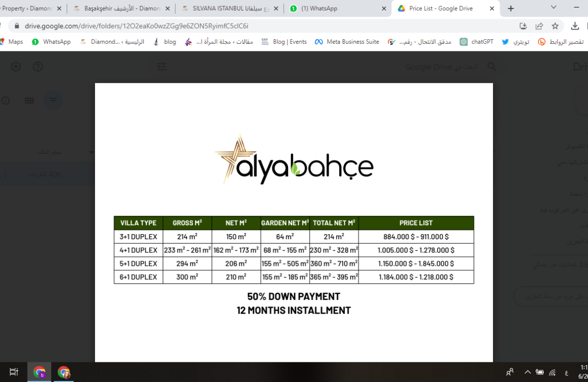This screenshot has width=588, height=382.
Task: Open People icon in system tray
Action: [510, 372]
